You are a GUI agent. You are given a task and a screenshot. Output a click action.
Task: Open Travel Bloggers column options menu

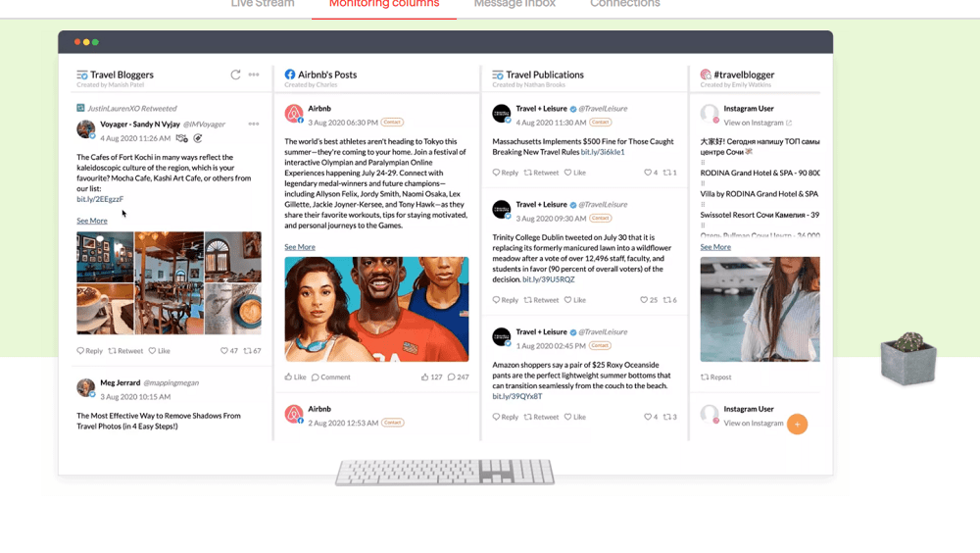pyautogui.click(x=254, y=75)
